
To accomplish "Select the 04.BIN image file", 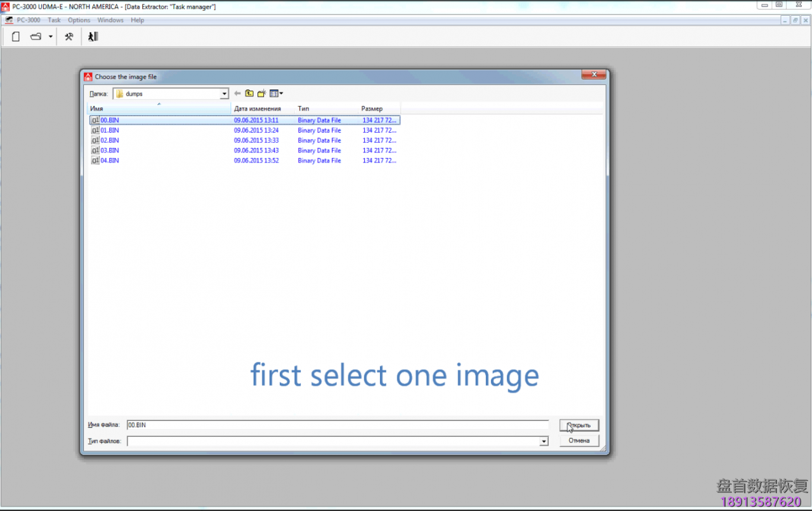I will (x=110, y=161).
